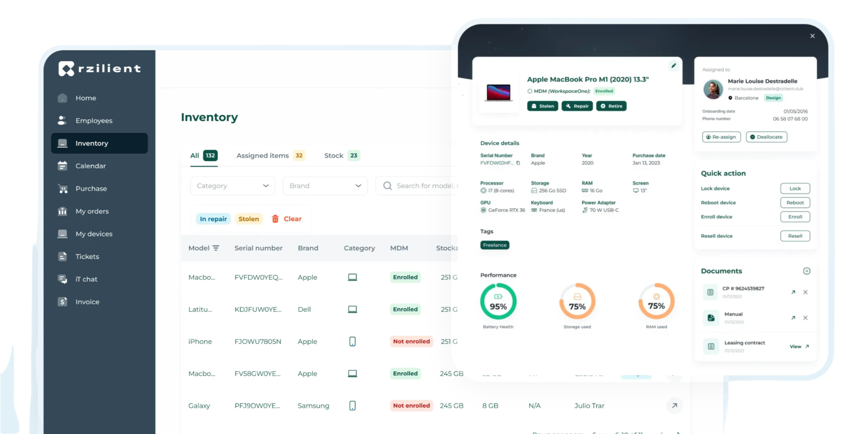Click phone icon in Galaxy row
Viewport: 868px width, 434px height.
(x=352, y=406)
